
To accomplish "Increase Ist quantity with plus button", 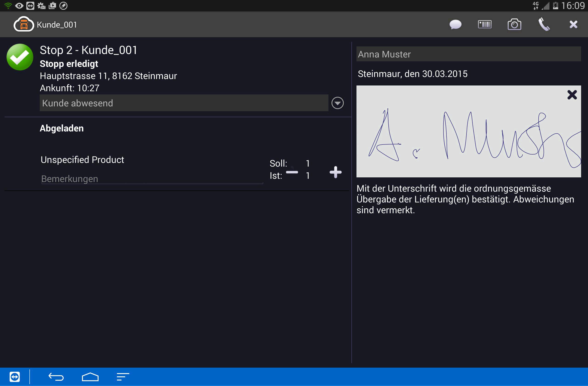I will (x=335, y=172).
